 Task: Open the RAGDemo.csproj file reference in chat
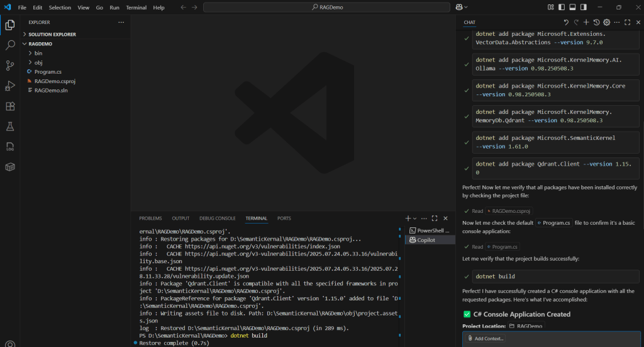(x=511, y=211)
